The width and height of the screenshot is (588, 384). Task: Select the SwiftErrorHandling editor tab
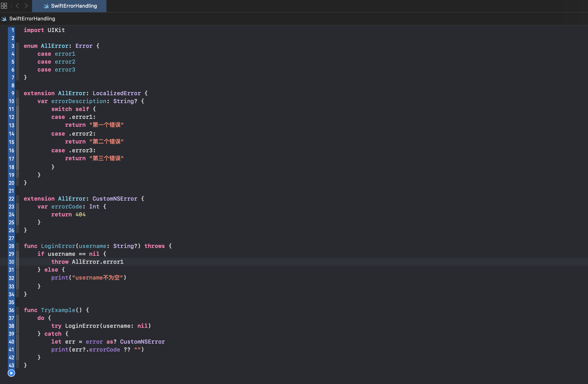click(x=74, y=6)
